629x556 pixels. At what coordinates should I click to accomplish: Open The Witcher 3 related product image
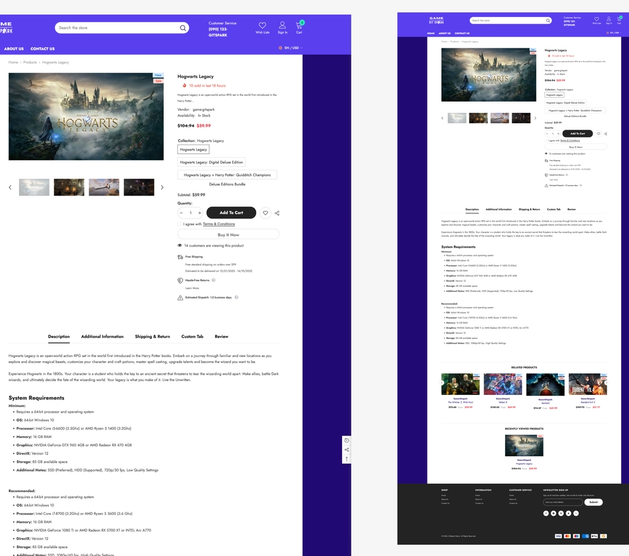pos(461,384)
